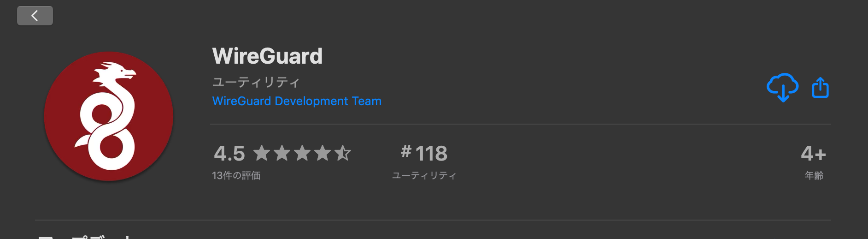Open the share icon next to download
The width and height of the screenshot is (868, 239).
(820, 87)
